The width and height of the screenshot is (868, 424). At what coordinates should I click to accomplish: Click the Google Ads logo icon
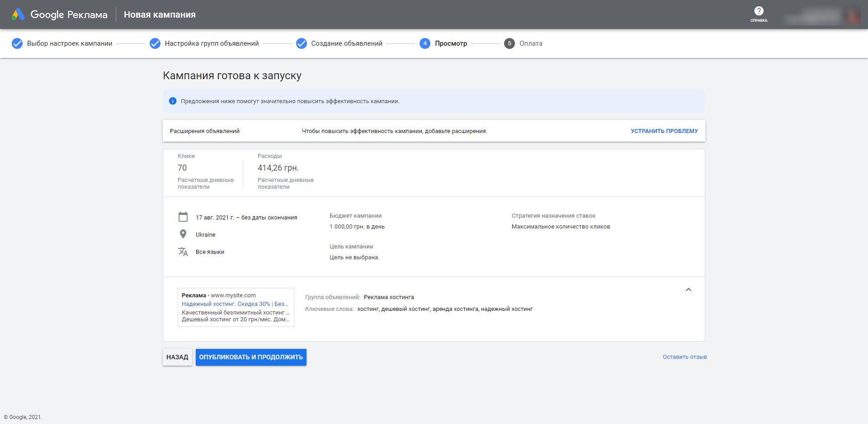coord(18,14)
